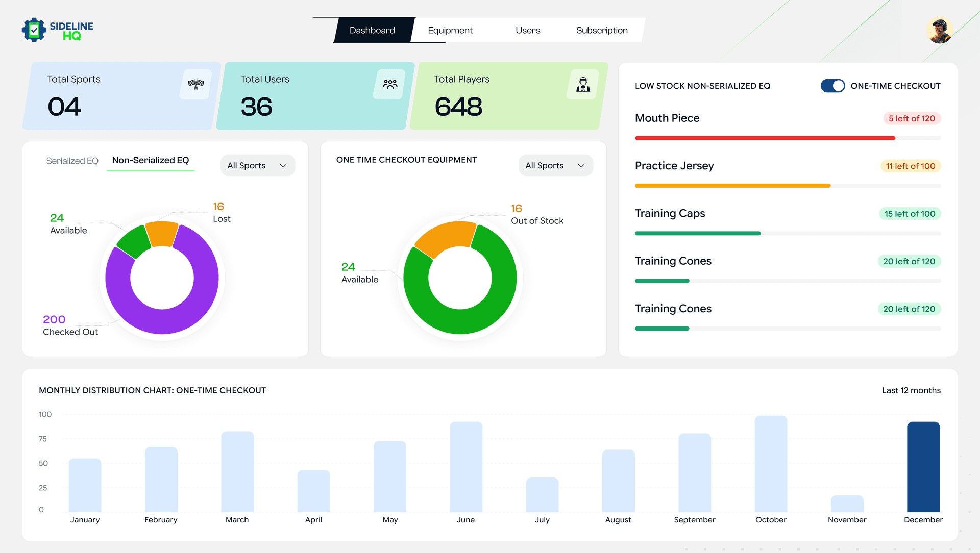Click the Last 12 months link
The width and height of the screenshot is (980, 553).
click(x=911, y=390)
